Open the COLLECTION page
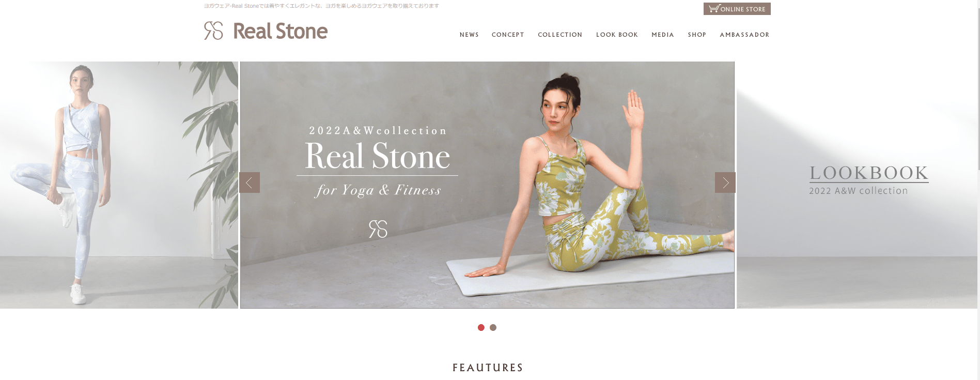 pos(560,35)
